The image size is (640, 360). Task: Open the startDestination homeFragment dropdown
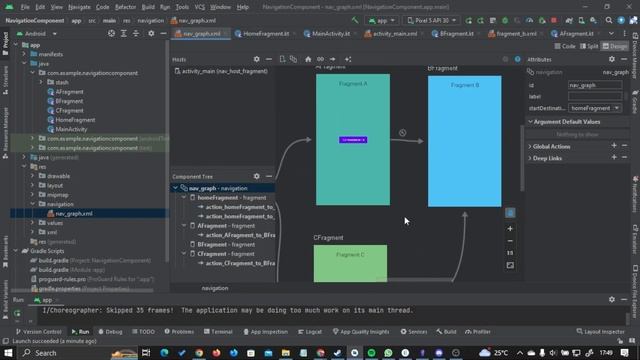[x=595, y=108]
